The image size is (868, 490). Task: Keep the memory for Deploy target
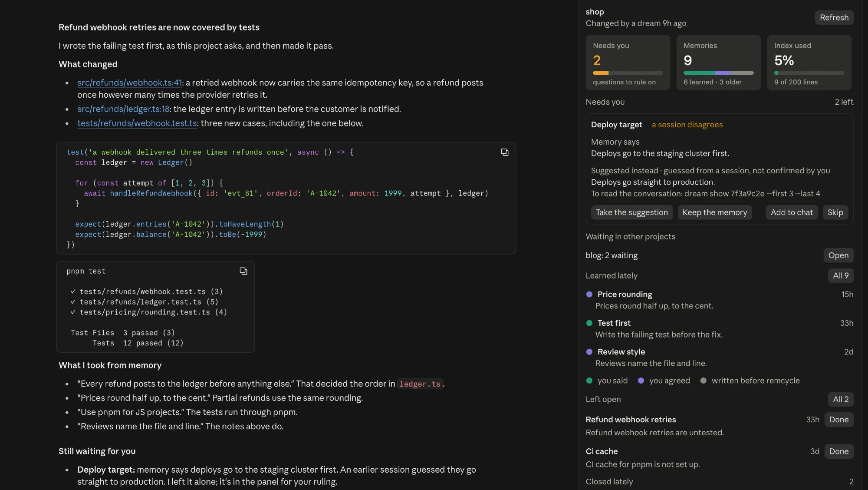(x=714, y=212)
